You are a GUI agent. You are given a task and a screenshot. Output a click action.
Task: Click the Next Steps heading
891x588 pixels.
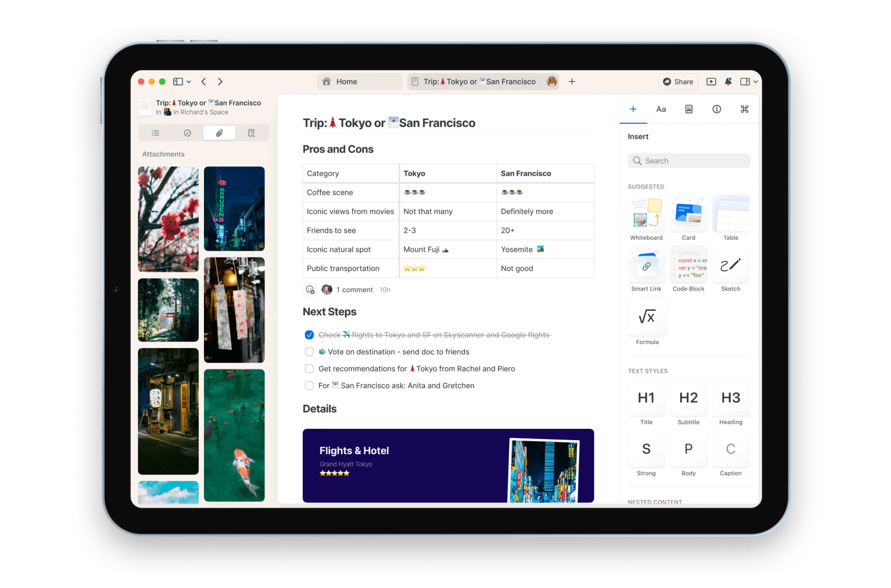point(330,312)
